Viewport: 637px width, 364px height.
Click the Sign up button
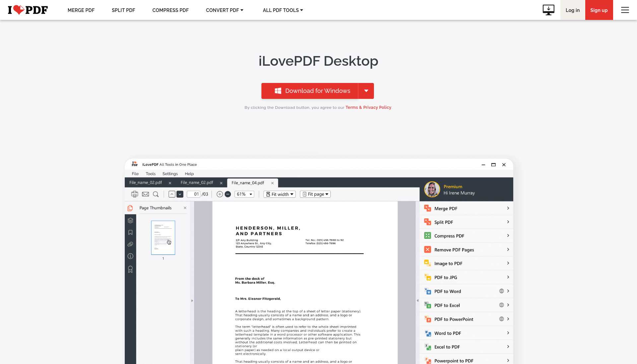click(x=599, y=10)
